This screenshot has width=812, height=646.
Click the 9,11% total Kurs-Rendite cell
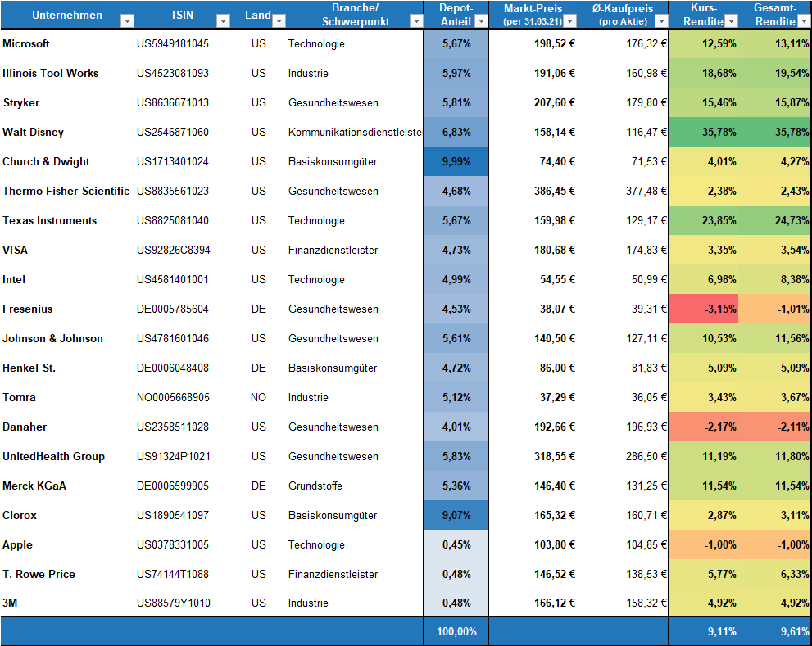coord(705,631)
